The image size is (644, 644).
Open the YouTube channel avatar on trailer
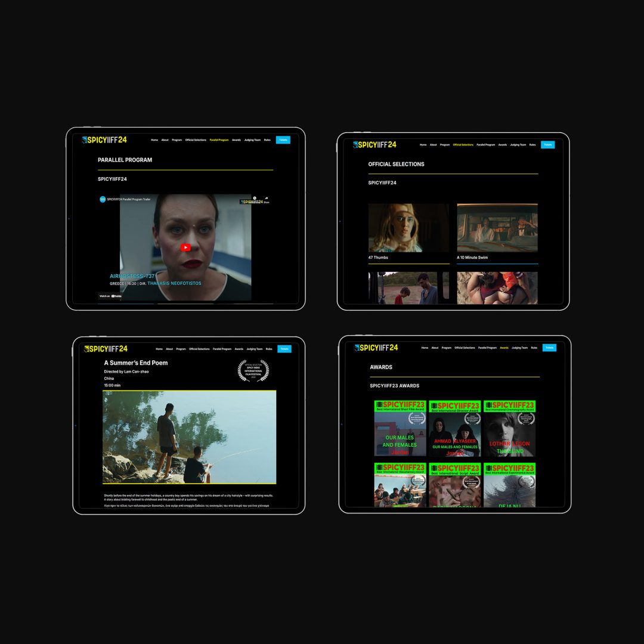tap(103, 199)
